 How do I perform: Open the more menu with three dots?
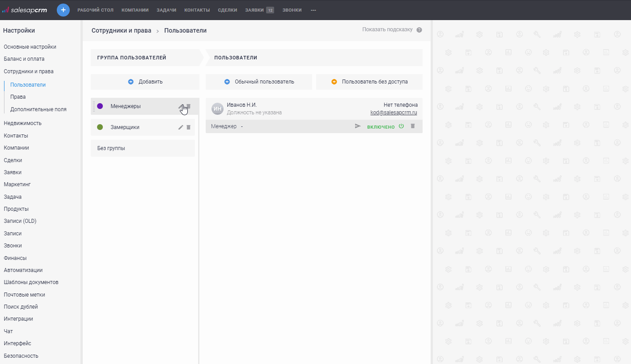[313, 10]
